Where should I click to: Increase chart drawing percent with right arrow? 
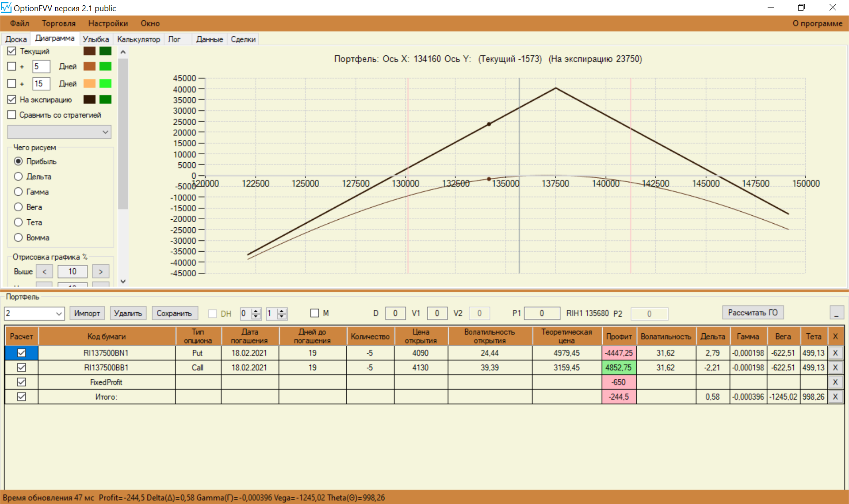[x=100, y=271]
